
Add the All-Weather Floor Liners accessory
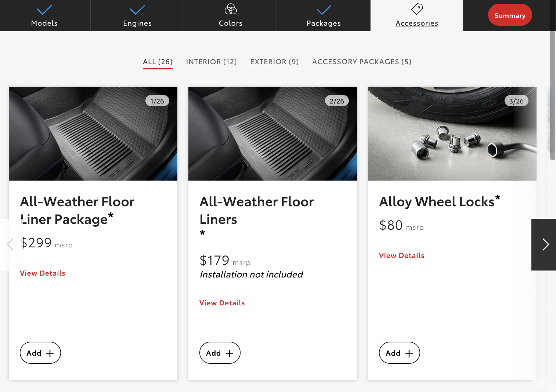coord(220,353)
